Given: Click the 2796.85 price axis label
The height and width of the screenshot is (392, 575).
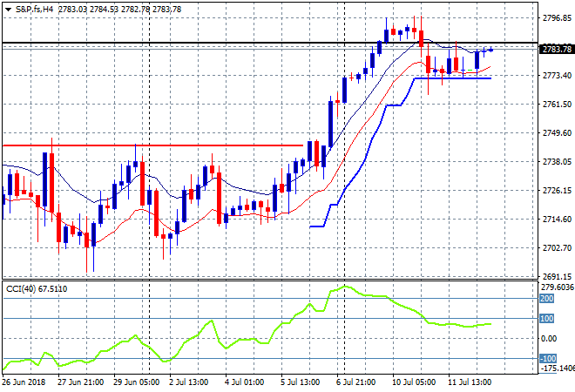Looking at the screenshot, I should pyautogui.click(x=557, y=18).
